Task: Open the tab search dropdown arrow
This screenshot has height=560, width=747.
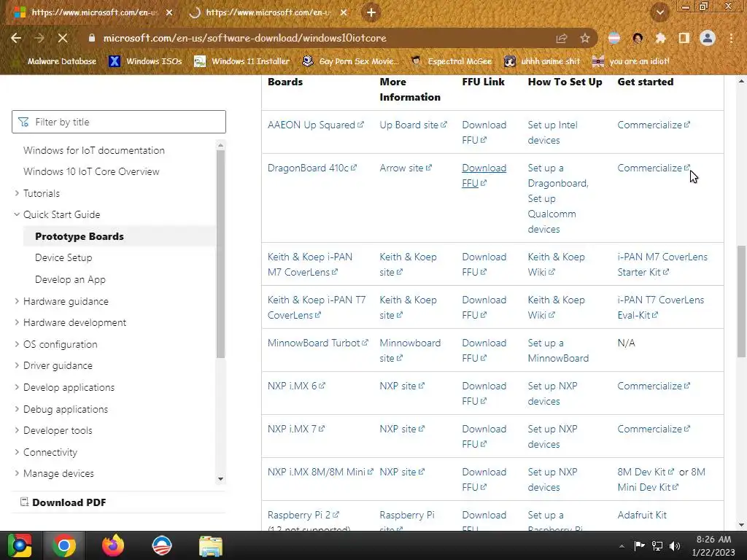Action: (x=659, y=13)
